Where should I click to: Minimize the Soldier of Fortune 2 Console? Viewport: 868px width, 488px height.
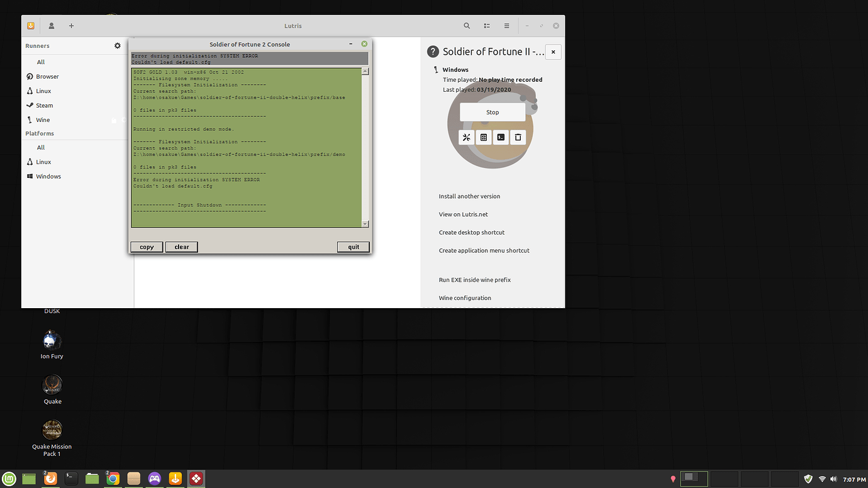coord(351,44)
